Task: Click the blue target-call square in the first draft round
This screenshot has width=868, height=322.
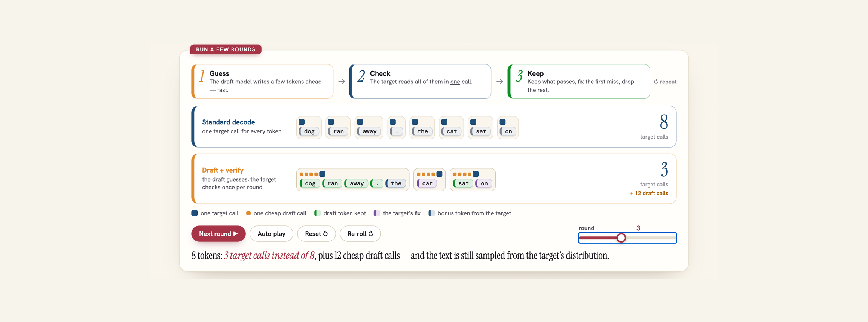Action: 322,174
